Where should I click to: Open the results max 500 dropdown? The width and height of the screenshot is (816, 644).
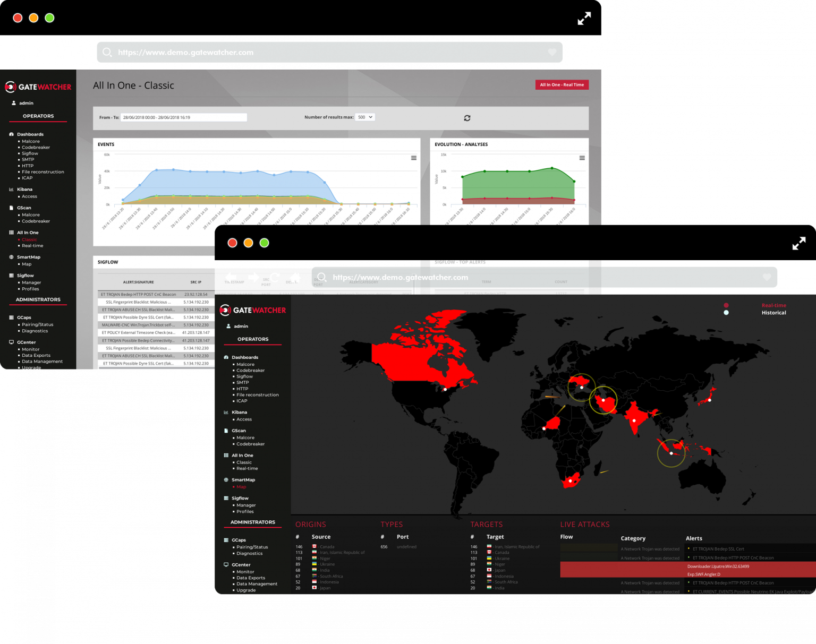point(365,117)
